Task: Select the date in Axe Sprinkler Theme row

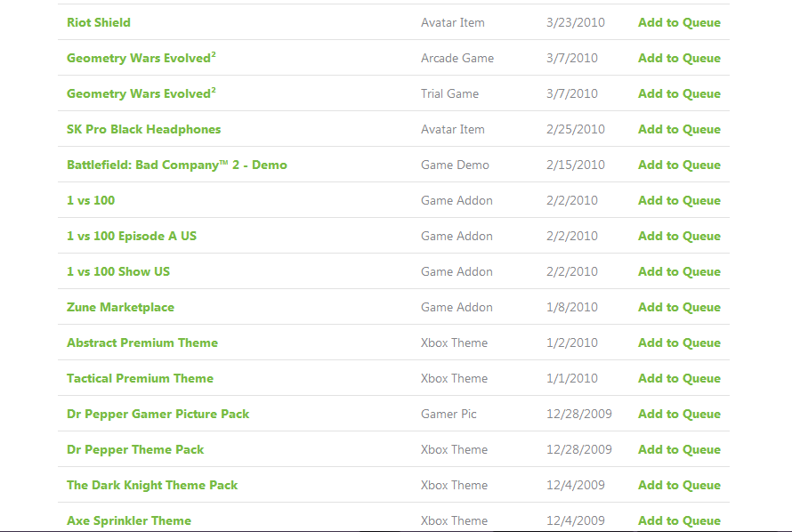Action: pyautogui.click(x=575, y=521)
